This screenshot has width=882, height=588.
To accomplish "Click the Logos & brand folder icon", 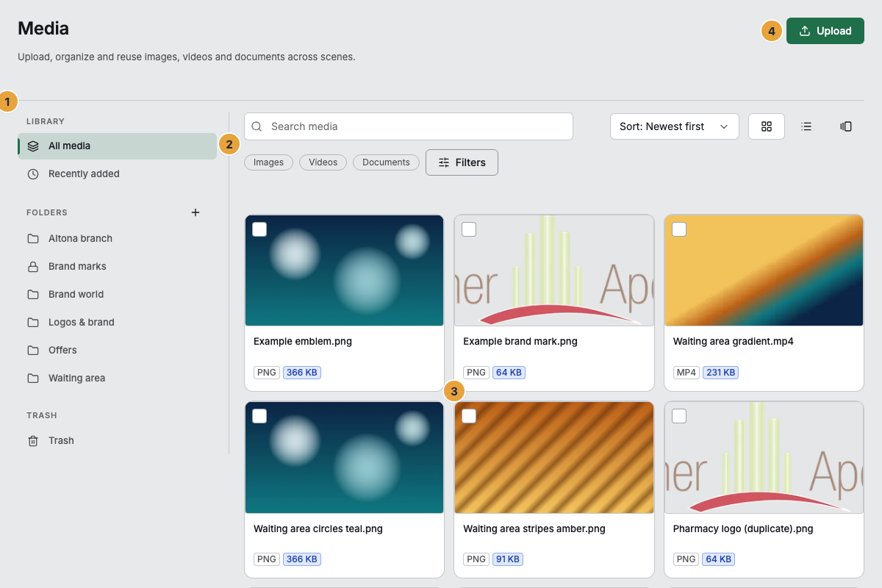I will 33,323.
